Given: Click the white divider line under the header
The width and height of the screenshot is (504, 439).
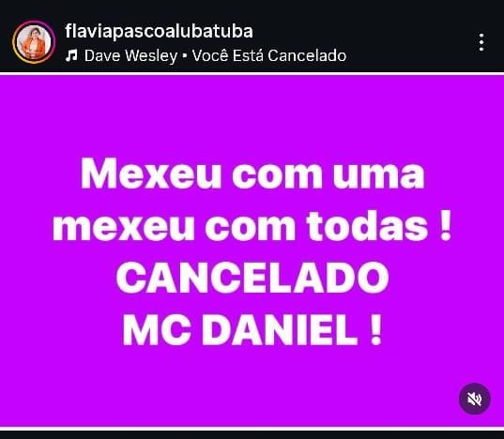Looking at the screenshot, I should point(252,74).
